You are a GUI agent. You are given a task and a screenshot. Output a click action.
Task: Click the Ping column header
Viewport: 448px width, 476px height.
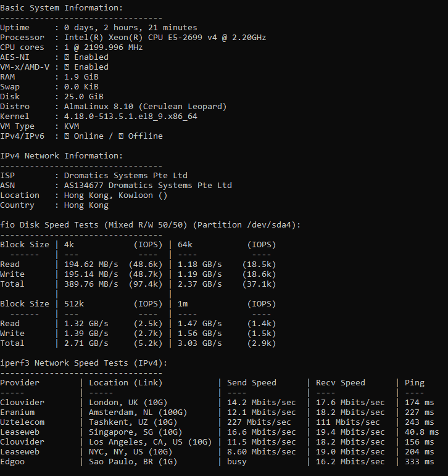[x=415, y=383]
